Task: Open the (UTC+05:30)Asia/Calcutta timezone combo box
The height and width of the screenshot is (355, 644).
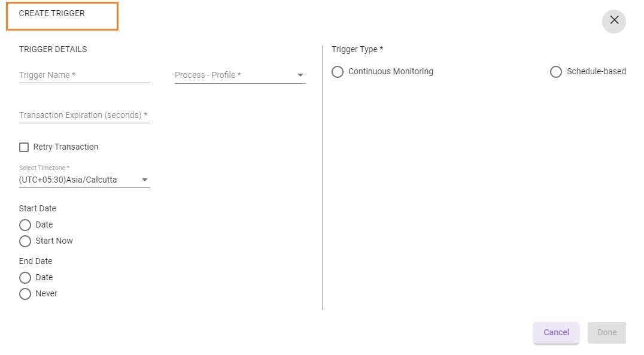Action: point(84,180)
